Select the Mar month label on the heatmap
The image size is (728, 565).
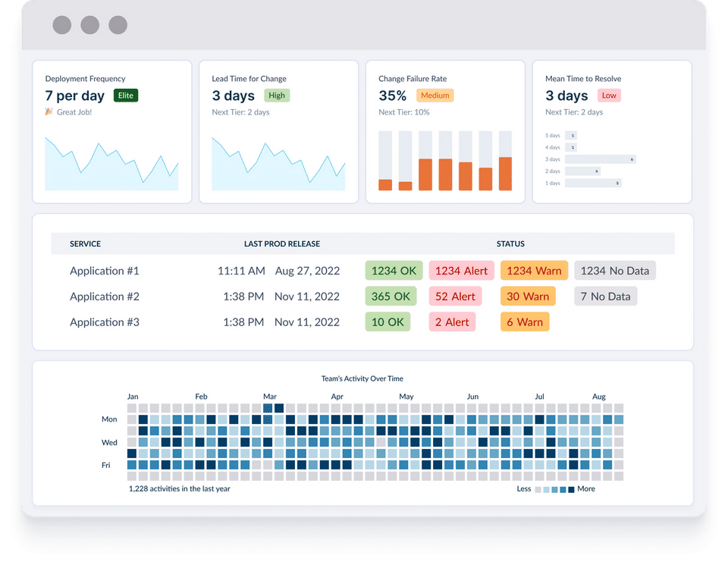pos(270,397)
